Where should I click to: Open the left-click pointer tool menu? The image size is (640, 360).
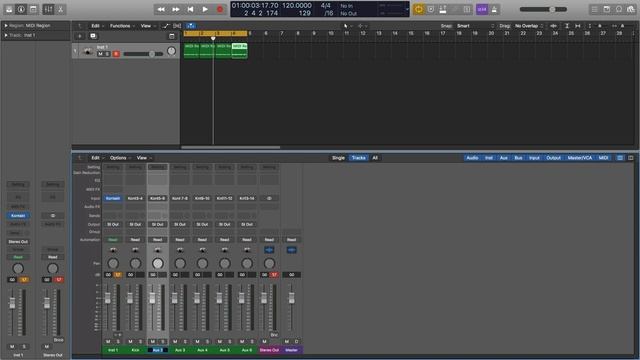point(347,26)
